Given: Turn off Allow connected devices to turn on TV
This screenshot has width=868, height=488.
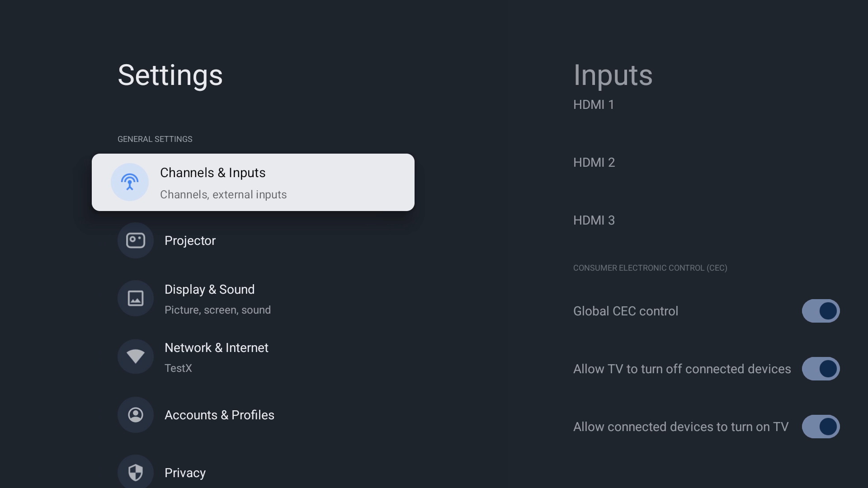Looking at the screenshot, I should (821, 427).
